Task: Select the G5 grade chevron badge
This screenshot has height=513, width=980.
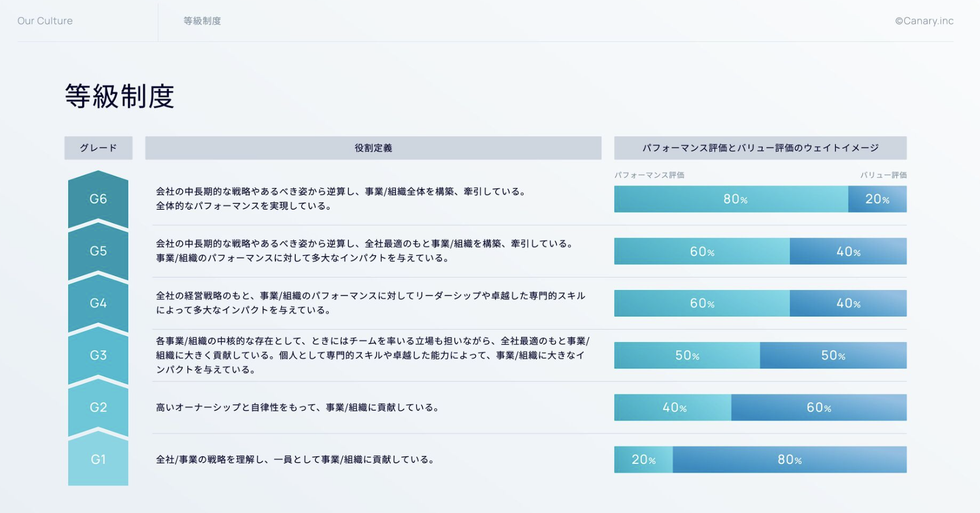Action: [x=98, y=251]
